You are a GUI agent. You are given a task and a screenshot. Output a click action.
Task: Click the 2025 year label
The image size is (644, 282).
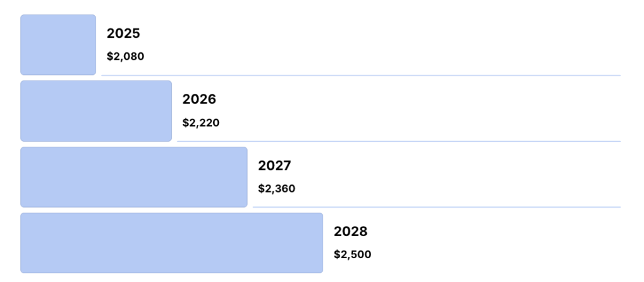(123, 34)
